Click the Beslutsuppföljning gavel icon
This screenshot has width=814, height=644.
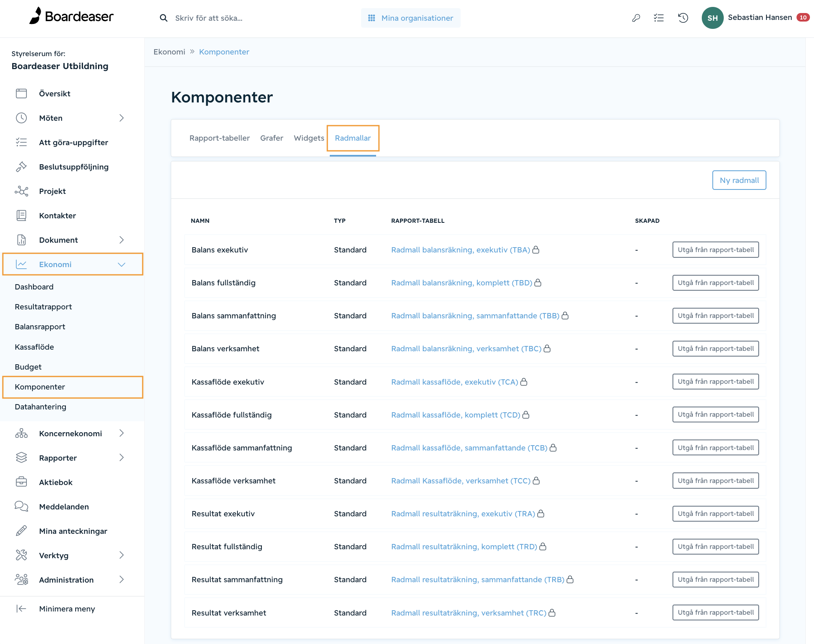coord(21,167)
